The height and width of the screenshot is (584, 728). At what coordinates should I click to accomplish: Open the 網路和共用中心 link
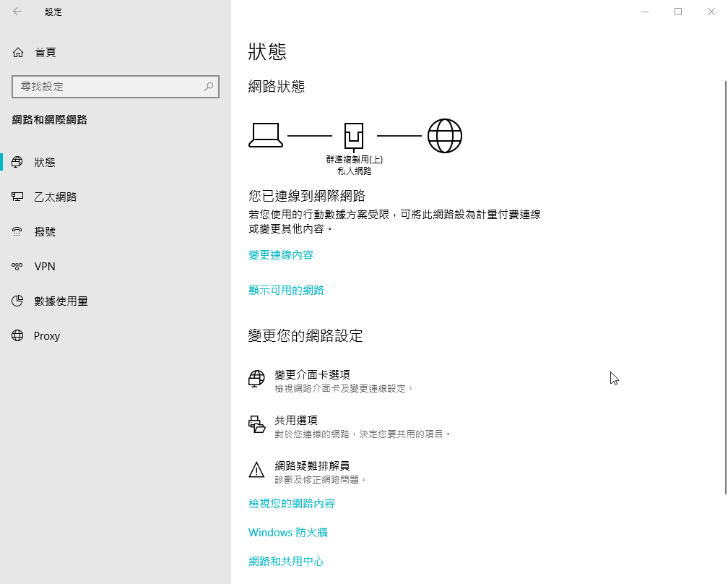(x=286, y=562)
